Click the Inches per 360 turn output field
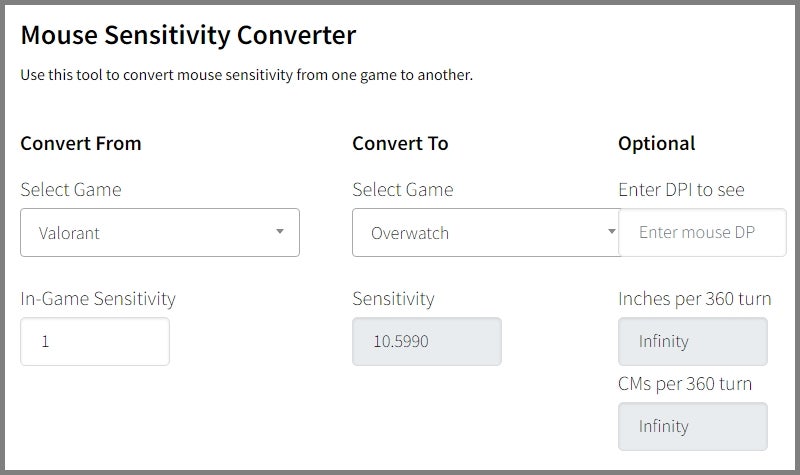800x475 pixels. coord(692,341)
